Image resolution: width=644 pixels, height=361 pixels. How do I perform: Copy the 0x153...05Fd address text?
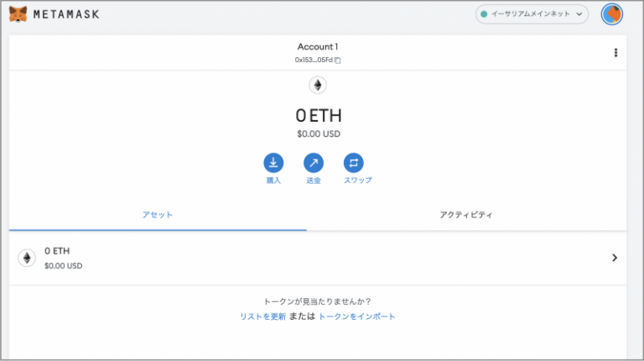point(313,60)
